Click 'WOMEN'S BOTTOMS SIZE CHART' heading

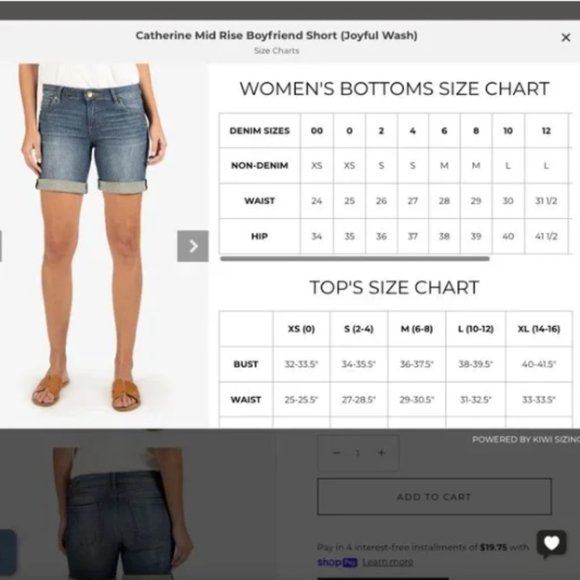tap(394, 88)
